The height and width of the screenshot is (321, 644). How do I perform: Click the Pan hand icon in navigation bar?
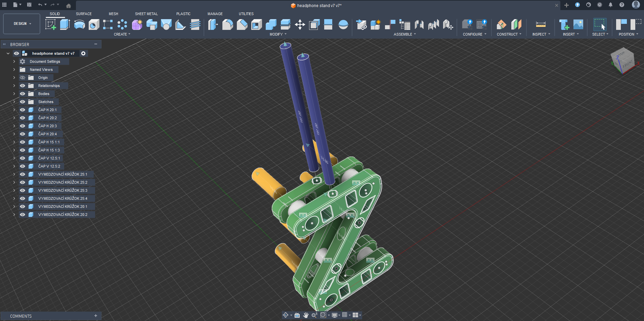point(306,315)
